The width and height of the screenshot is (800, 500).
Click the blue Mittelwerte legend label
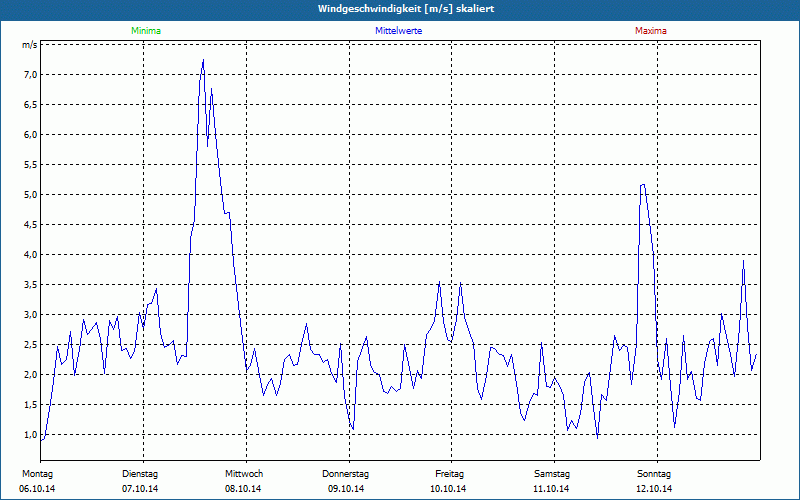pos(398,31)
